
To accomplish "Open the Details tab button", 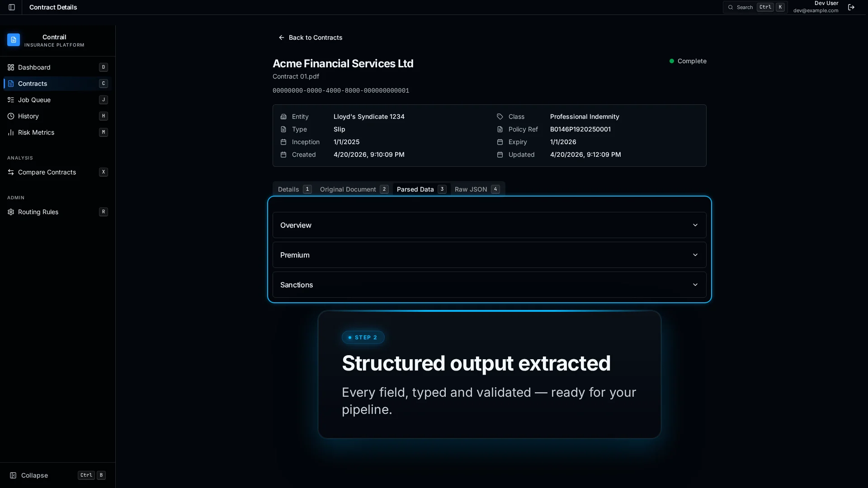I will coord(294,189).
